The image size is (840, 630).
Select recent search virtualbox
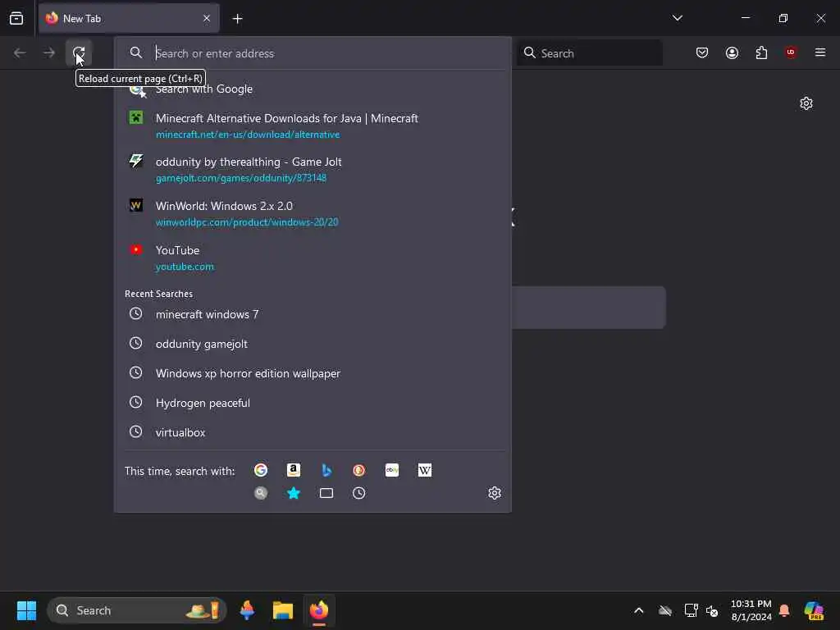click(x=313, y=432)
